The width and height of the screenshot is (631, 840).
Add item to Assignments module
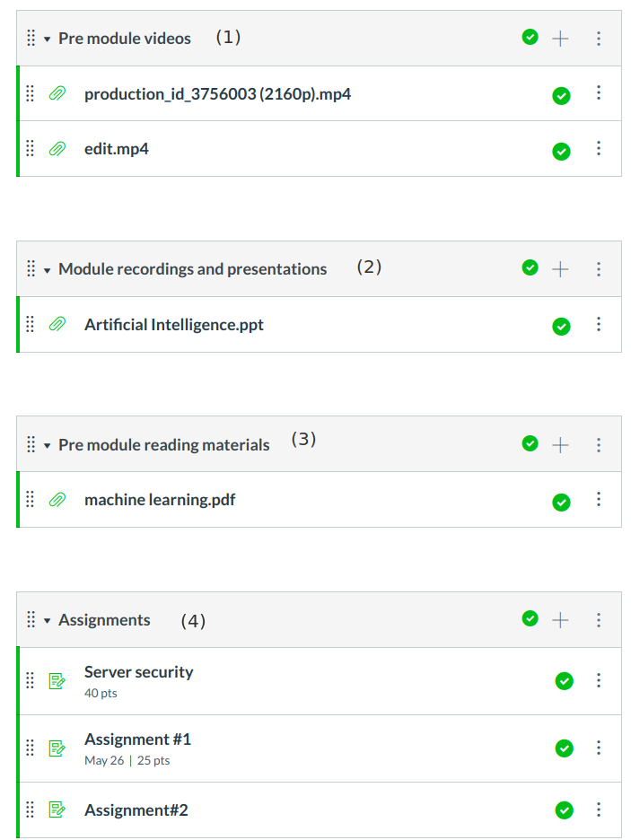[x=560, y=619]
